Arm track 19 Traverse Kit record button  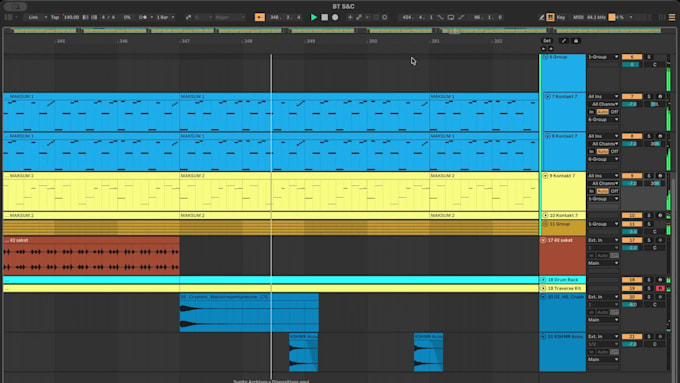660,288
